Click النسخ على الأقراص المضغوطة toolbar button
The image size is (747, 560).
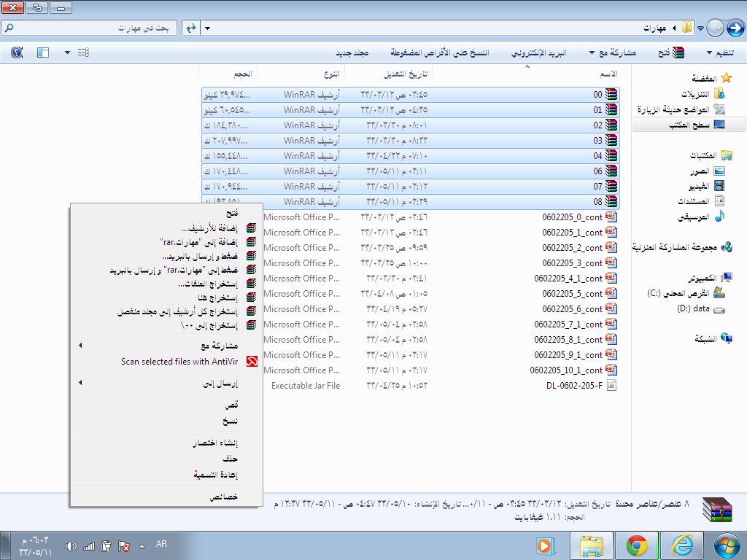(440, 52)
